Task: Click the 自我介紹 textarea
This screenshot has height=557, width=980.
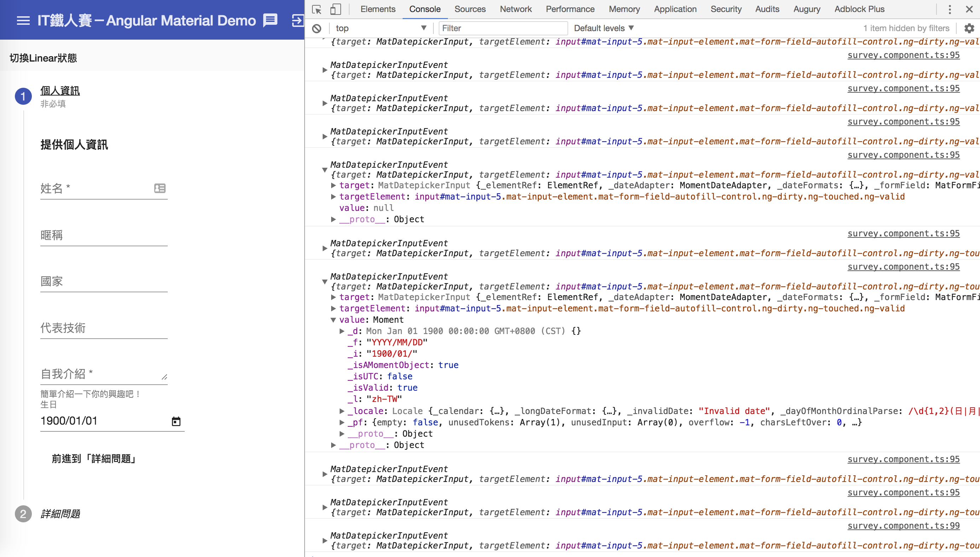Action: 104,374
